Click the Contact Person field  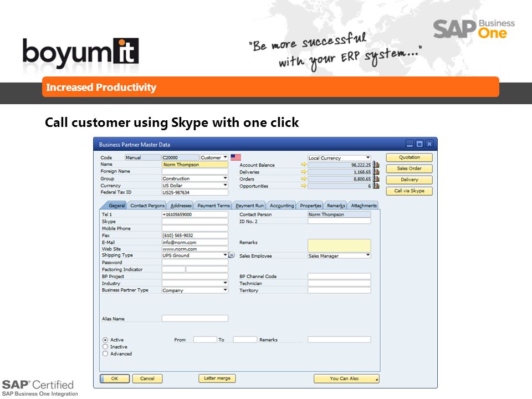339,214
